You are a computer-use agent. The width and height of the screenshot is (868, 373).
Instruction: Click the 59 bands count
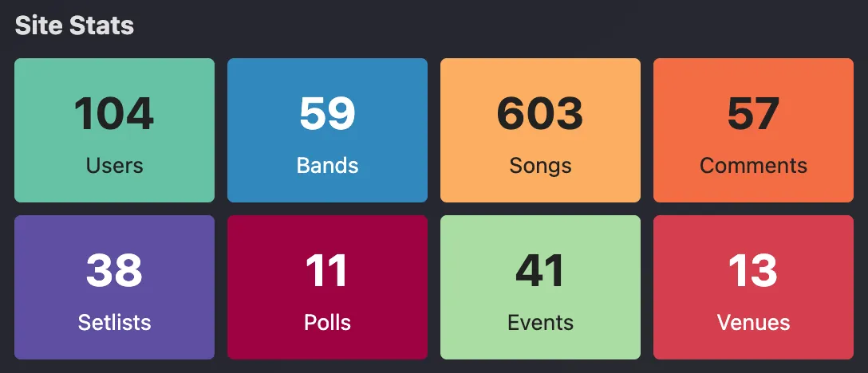tap(327, 113)
